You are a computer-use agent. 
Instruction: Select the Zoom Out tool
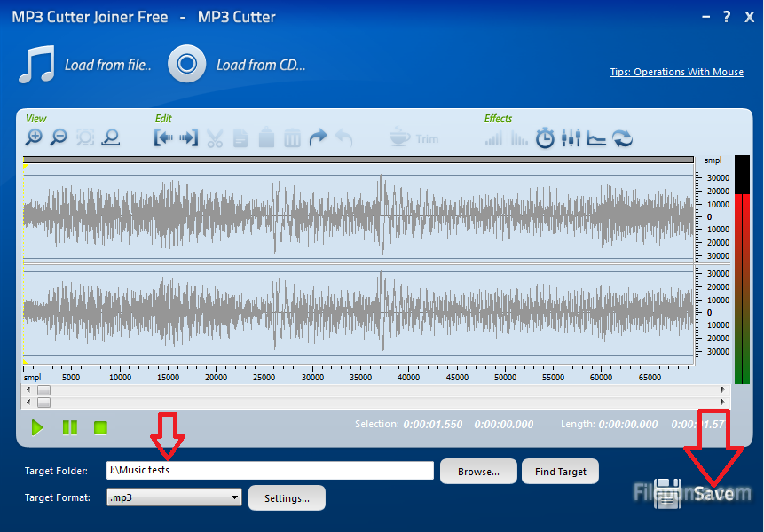click(59, 138)
